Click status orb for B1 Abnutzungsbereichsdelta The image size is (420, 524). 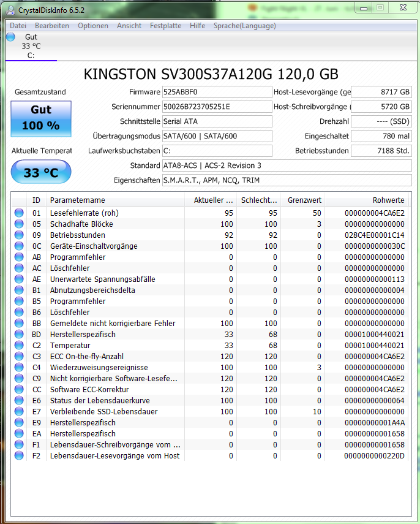(19, 290)
